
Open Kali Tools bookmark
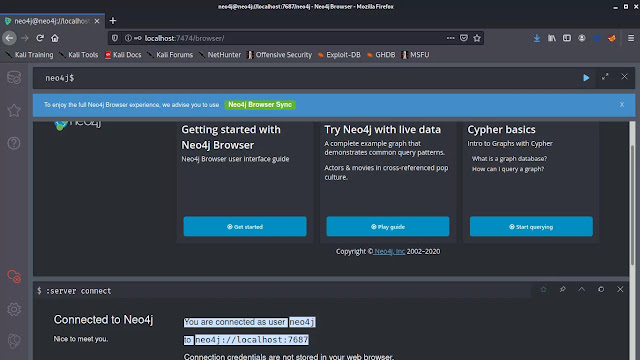click(x=79, y=55)
